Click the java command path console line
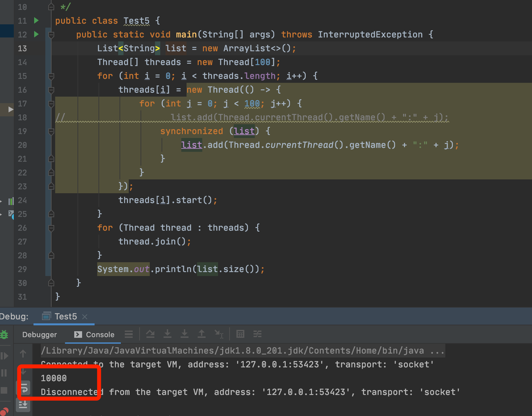 [x=243, y=351]
